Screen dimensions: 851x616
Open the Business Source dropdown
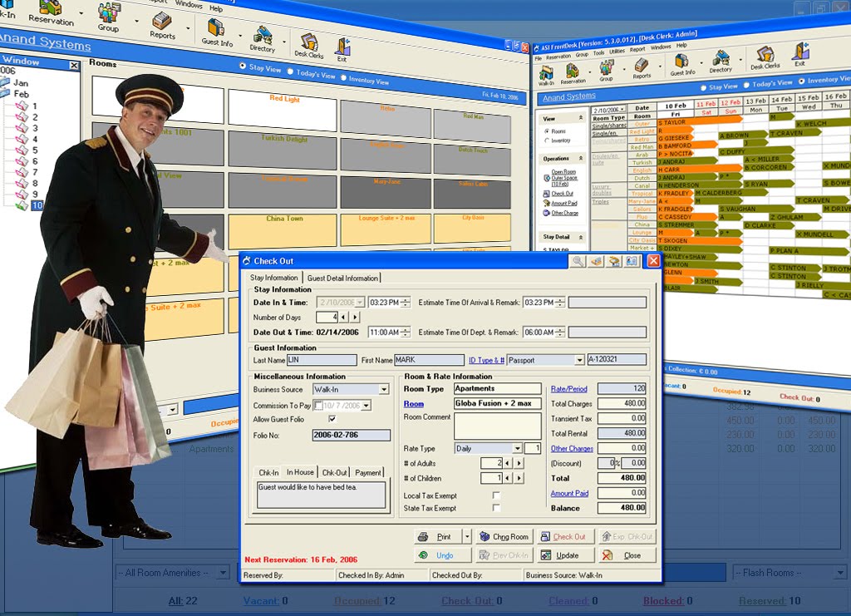385,389
